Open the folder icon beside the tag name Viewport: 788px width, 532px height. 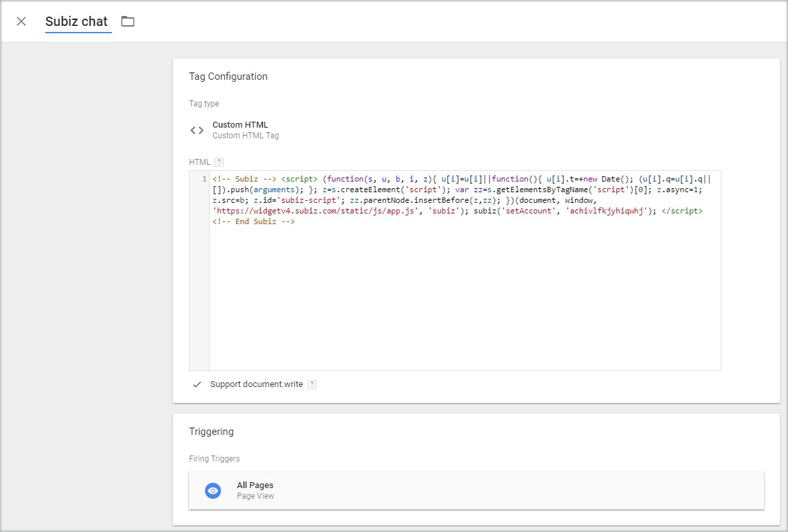click(127, 21)
